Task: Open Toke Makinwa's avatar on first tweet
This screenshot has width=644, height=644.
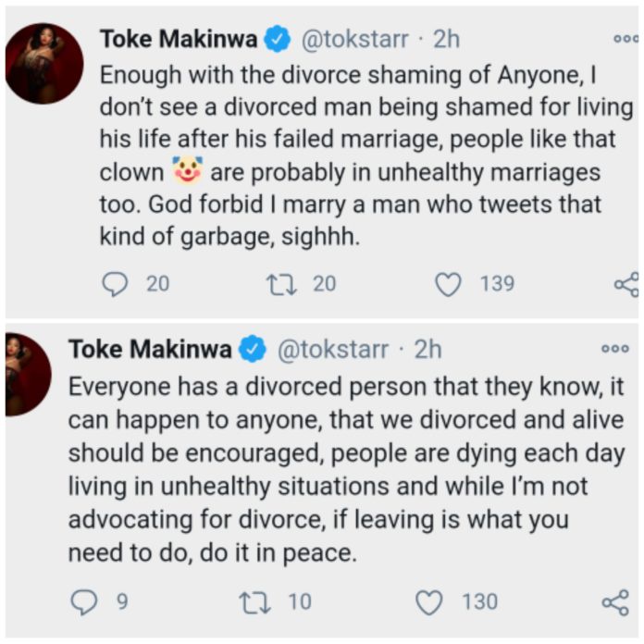Action: pos(44,64)
